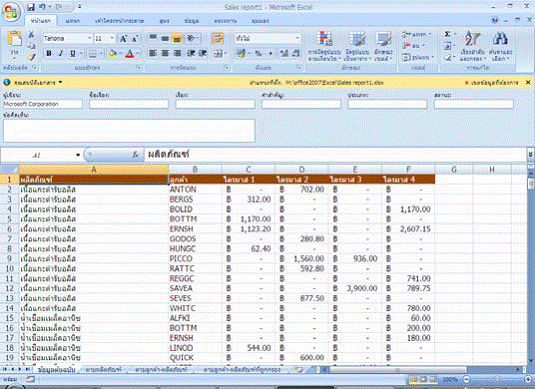Cut selection with the scissors icon

[31, 34]
